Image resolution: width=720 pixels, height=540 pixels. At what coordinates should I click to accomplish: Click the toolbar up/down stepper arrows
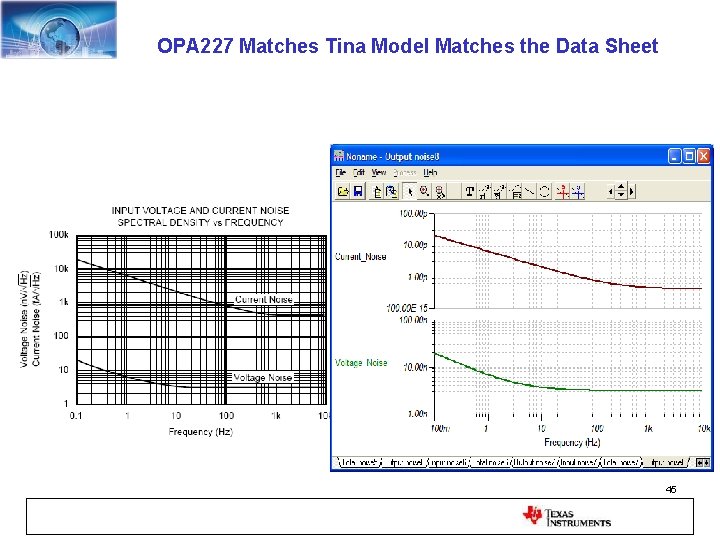(x=621, y=191)
